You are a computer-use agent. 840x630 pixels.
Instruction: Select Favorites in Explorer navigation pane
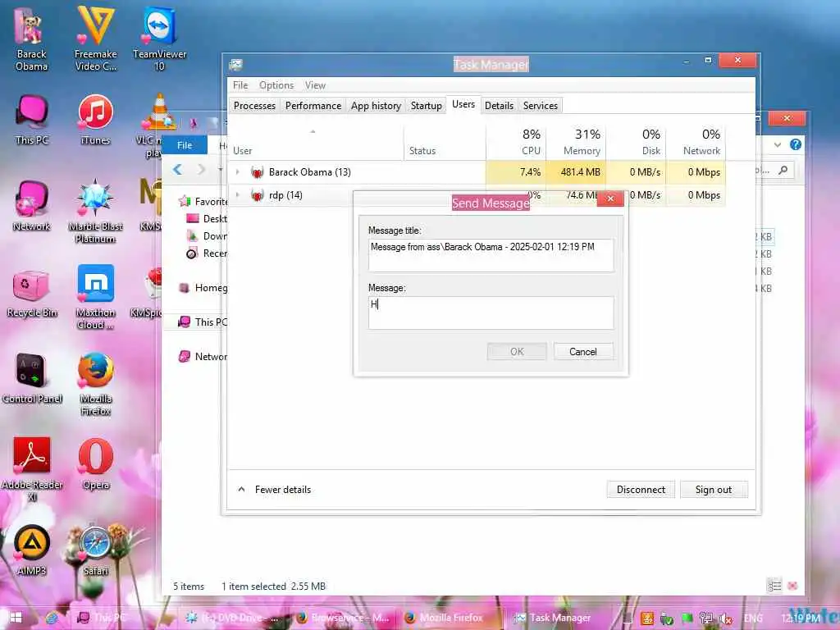203,202
